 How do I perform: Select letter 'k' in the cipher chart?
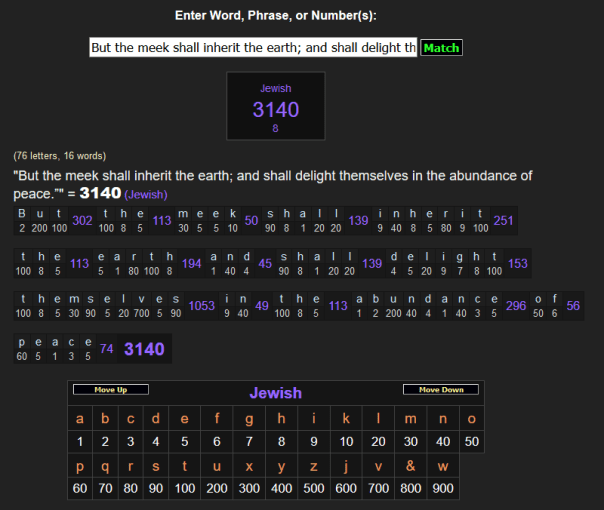tap(346, 418)
